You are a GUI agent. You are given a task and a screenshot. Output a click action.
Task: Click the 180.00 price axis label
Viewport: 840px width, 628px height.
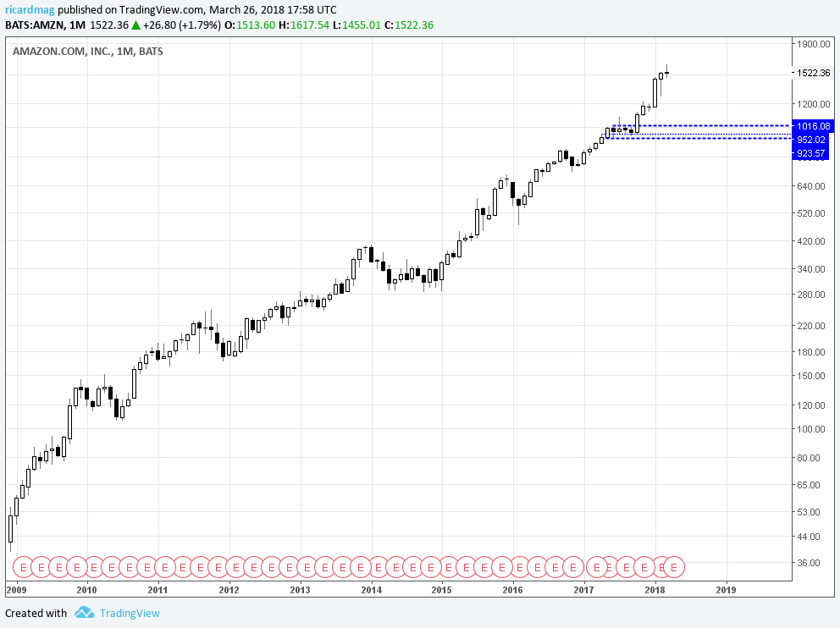pos(811,352)
